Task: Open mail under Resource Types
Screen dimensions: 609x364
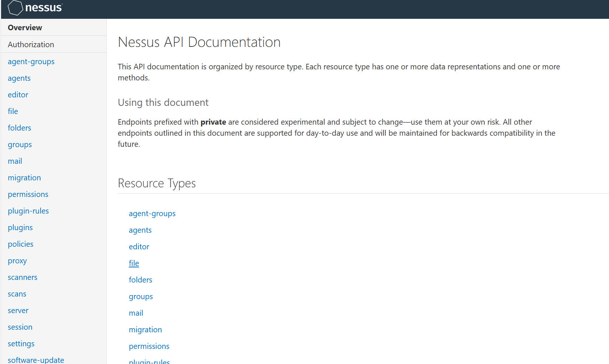Action: click(136, 313)
